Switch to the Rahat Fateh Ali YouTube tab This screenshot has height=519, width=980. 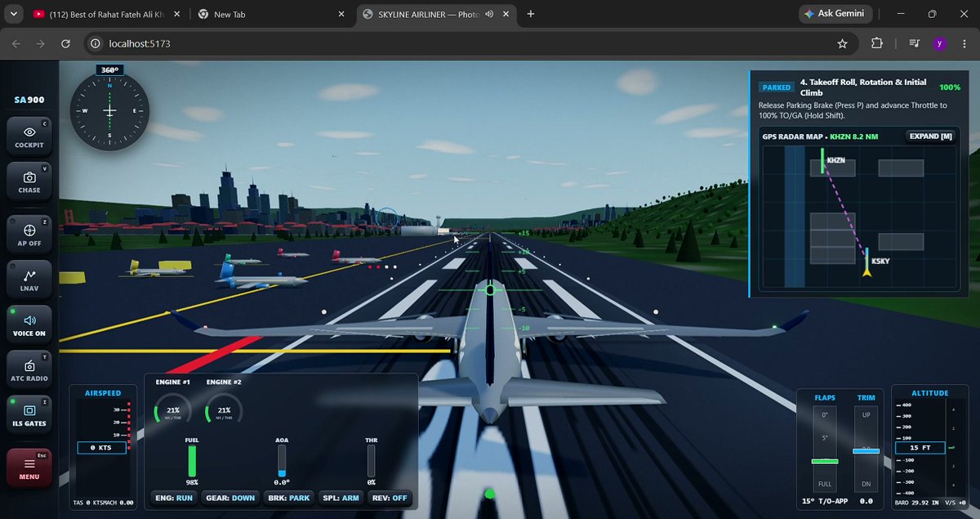pos(106,15)
